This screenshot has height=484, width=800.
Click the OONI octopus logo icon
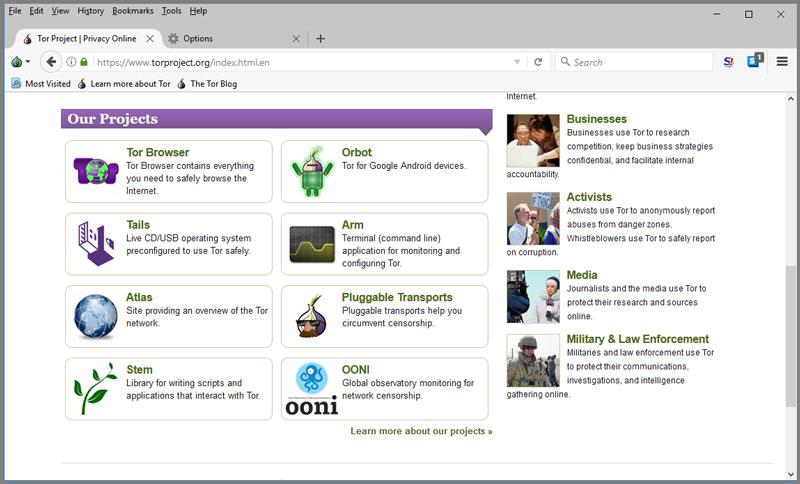(x=312, y=389)
